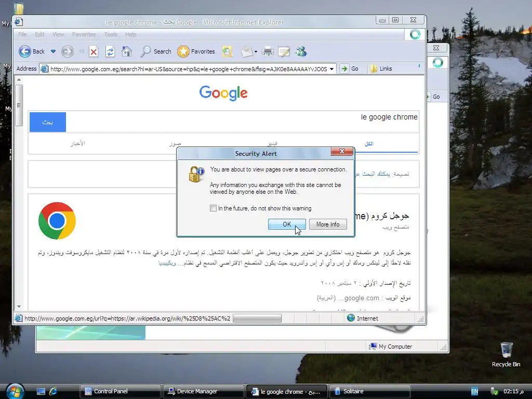Open the Tools menu
The height and width of the screenshot is (399, 532).
[111, 34]
